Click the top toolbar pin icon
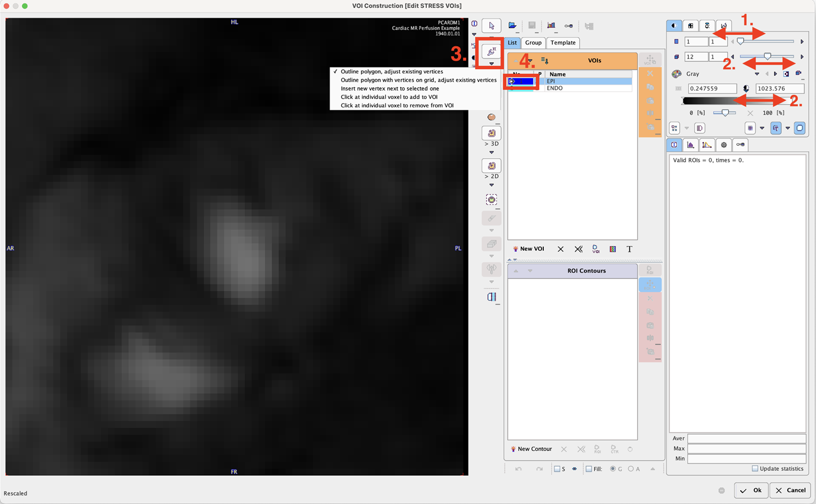The width and height of the screenshot is (816, 504). 569,26
